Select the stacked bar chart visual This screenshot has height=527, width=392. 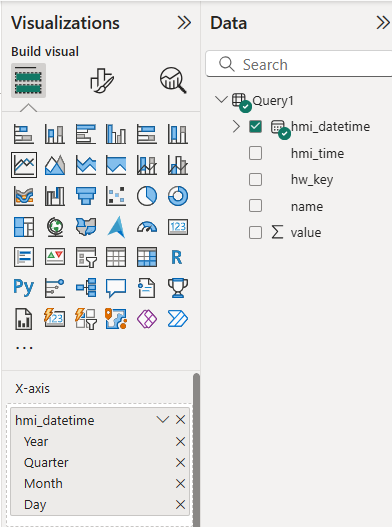pyautogui.click(x=24, y=134)
